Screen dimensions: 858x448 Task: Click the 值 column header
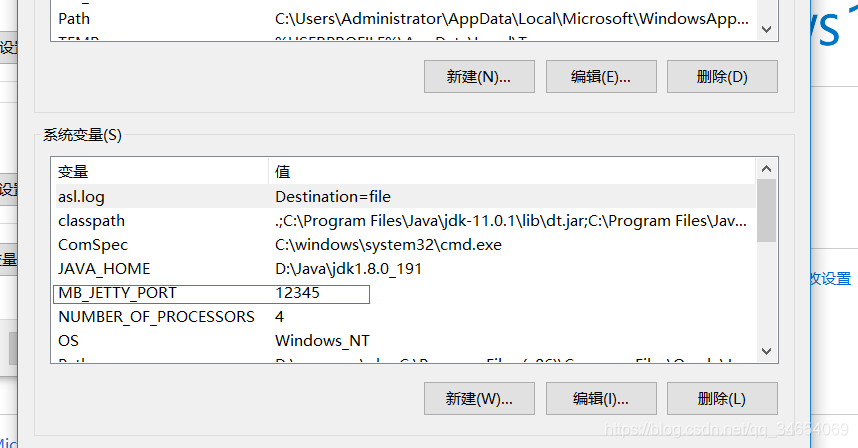pyautogui.click(x=512, y=172)
